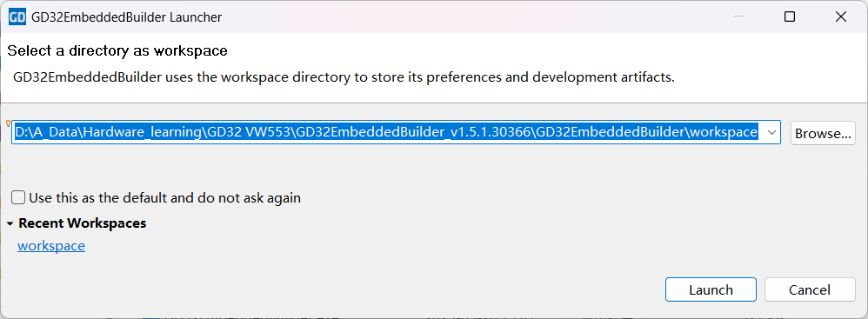
Task: Cancel the workspace selection
Action: tap(810, 289)
